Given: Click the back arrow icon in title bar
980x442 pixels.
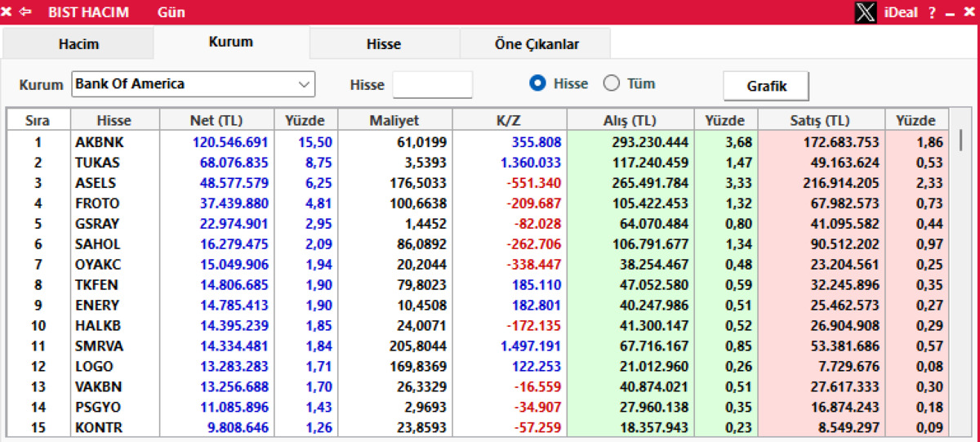Looking at the screenshot, I should pos(25,12).
